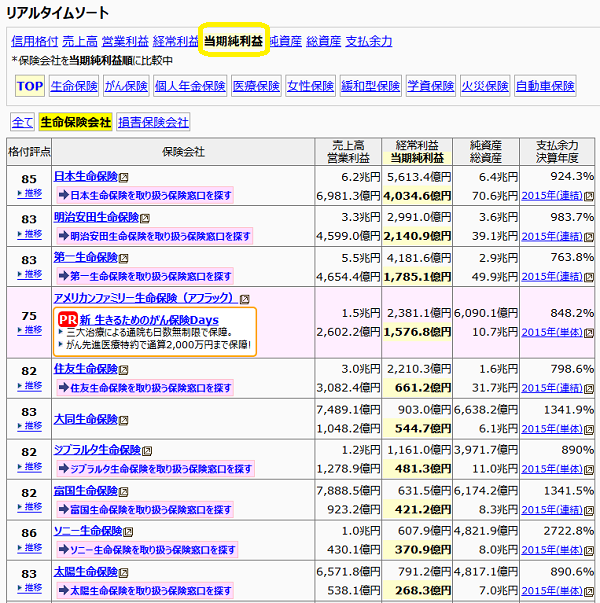Viewport: 600px width, 603px height.
Task: Click report icon in 太陽生命保険 決算年度 cell
Action: click(x=589, y=591)
